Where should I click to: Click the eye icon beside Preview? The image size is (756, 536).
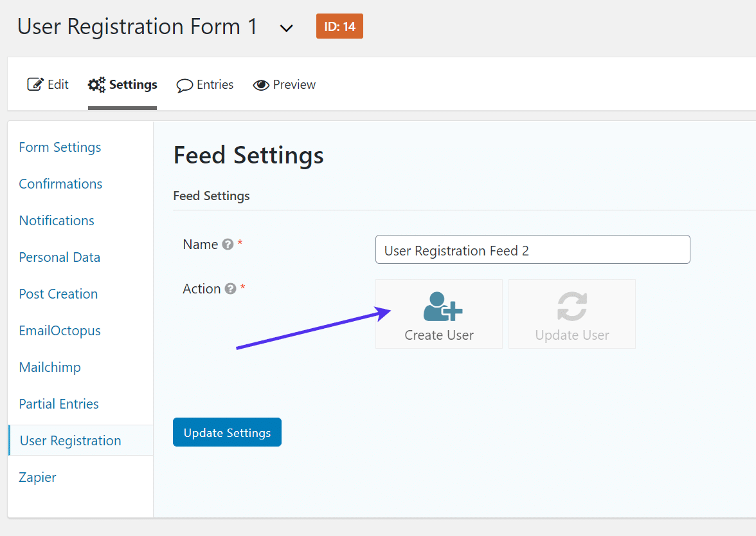(x=261, y=84)
